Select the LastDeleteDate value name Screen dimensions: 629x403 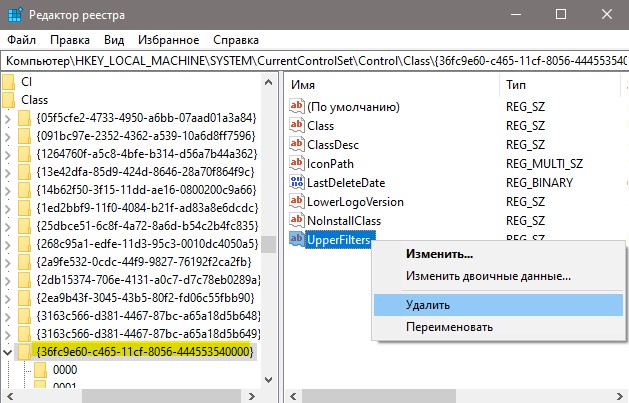346,183
